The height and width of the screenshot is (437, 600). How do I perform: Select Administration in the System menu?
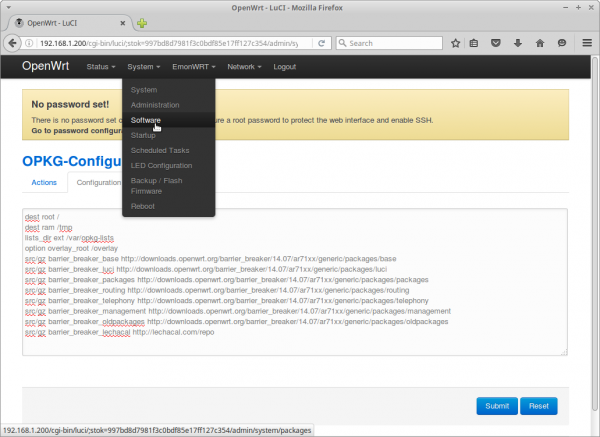(168, 105)
